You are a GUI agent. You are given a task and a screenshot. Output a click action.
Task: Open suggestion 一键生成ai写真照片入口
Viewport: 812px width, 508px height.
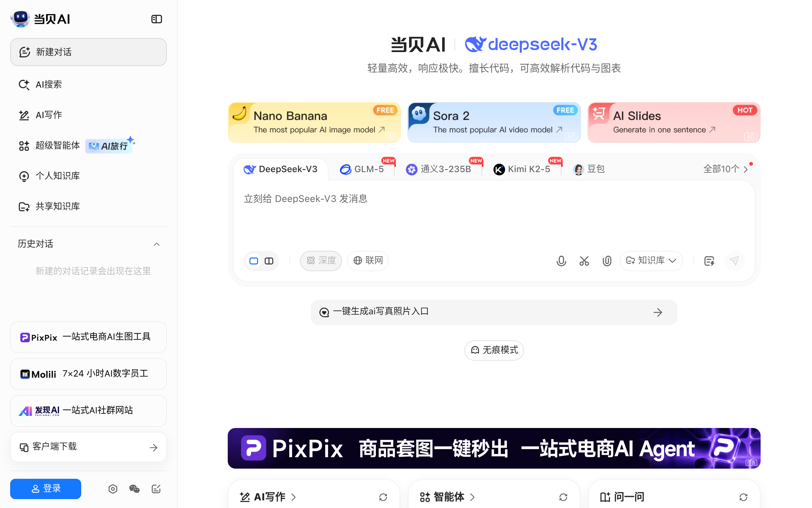pos(494,312)
